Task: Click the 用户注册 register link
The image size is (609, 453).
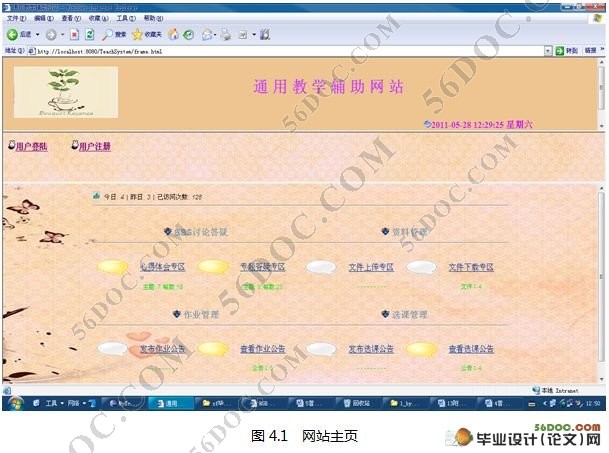Action: point(93,146)
